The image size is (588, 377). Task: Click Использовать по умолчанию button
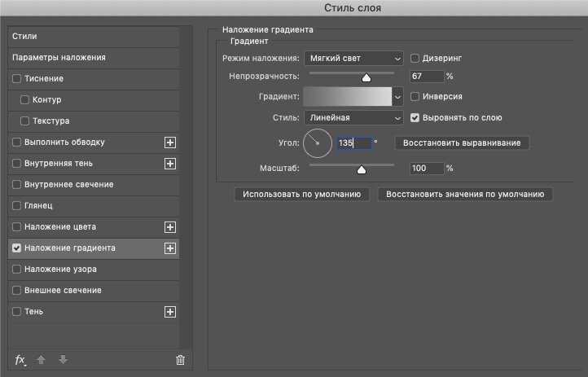click(x=302, y=195)
